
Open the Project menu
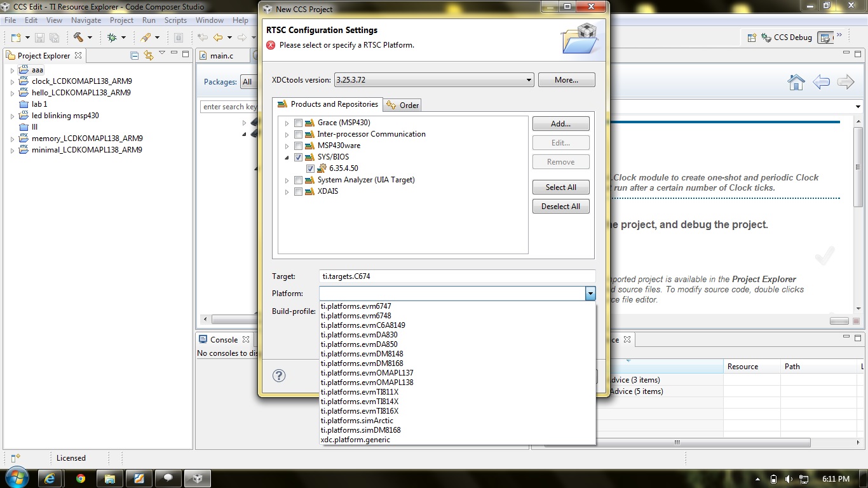[x=121, y=20]
